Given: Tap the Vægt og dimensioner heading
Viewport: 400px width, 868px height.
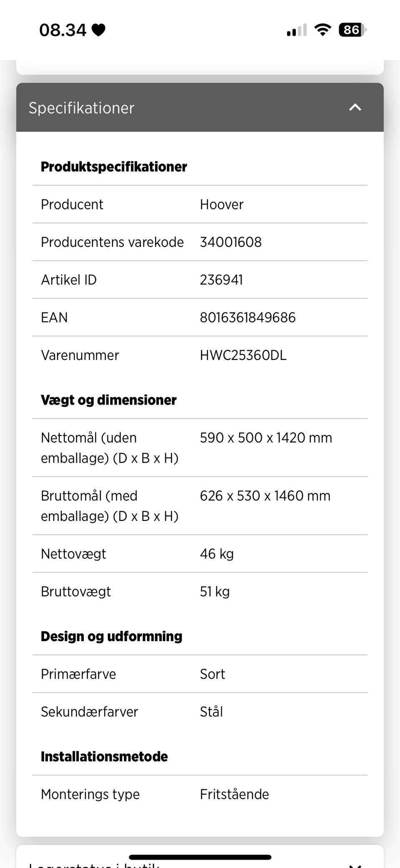Looking at the screenshot, I should (108, 400).
